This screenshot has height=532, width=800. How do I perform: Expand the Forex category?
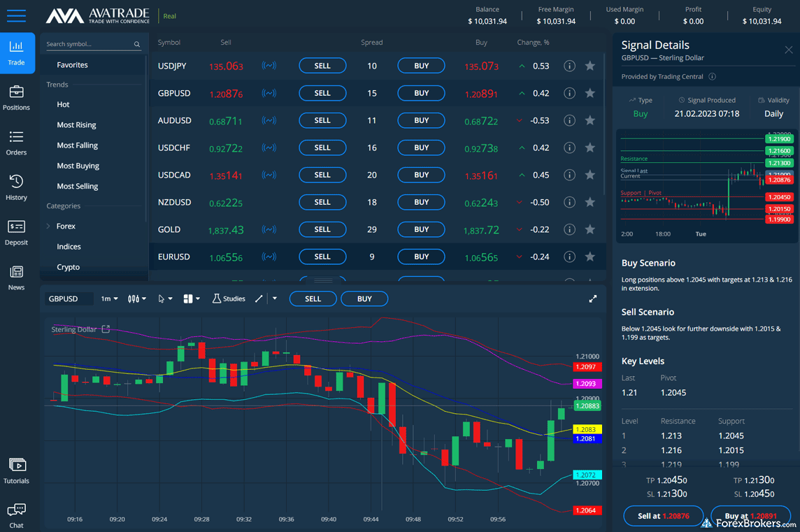[66, 227]
